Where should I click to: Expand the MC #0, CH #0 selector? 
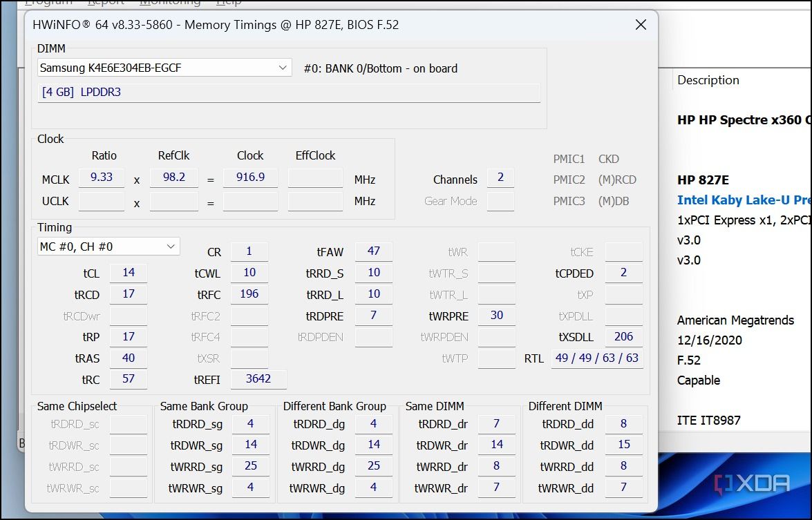108,247
